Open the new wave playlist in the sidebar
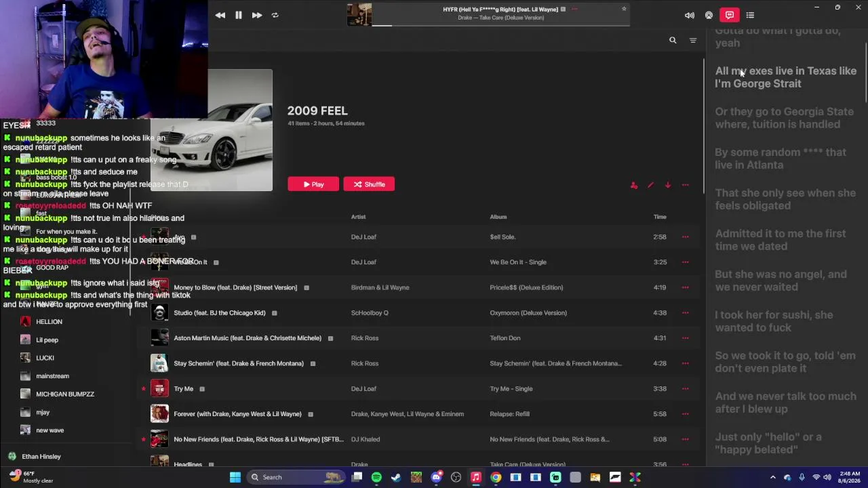Screen dimensions: 868x488 tap(50, 430)
